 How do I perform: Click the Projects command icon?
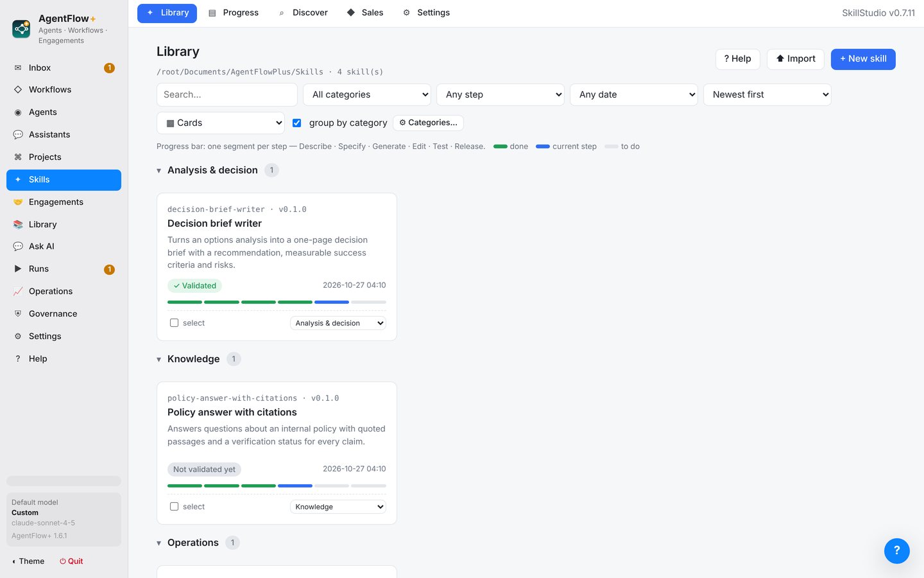[18, 157]
